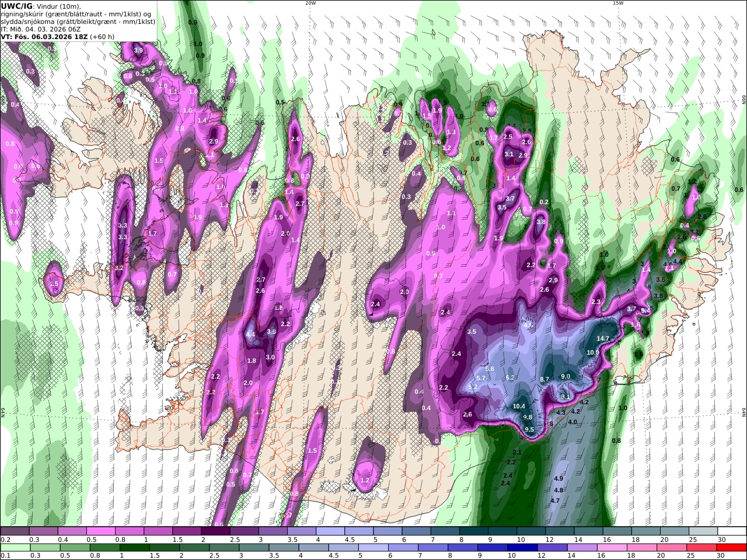Select the dark purple 2 swatch in upper legend
The width and height of the screenshot is (747, 560).
215,531
